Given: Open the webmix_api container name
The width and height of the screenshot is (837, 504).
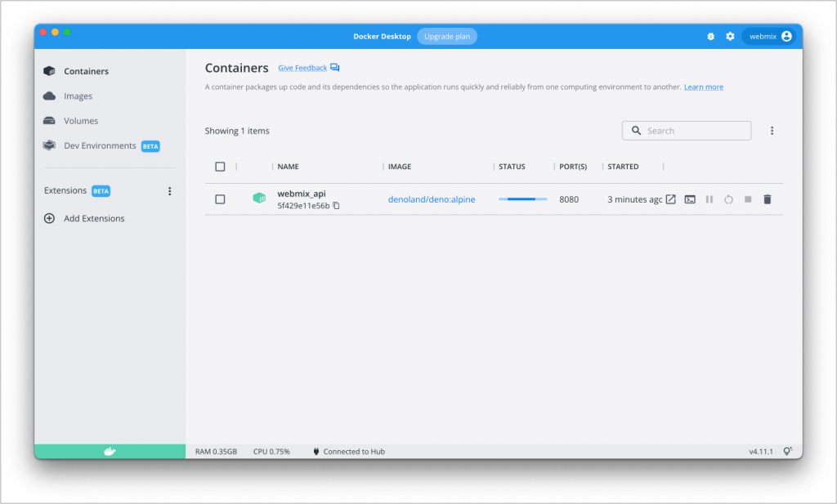Looking at the screenshot, I should coord(302,194).
